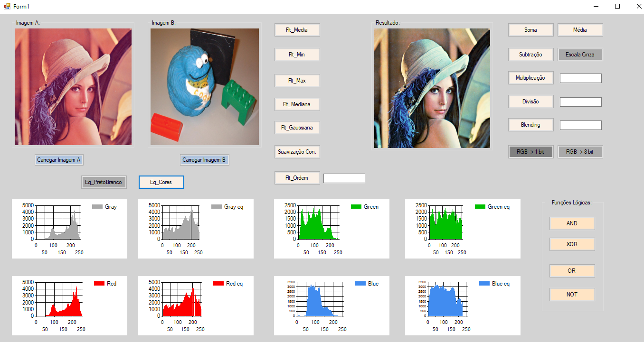Run the Flt_Mediana filter
644x342 pixels.
pos(297,104)
